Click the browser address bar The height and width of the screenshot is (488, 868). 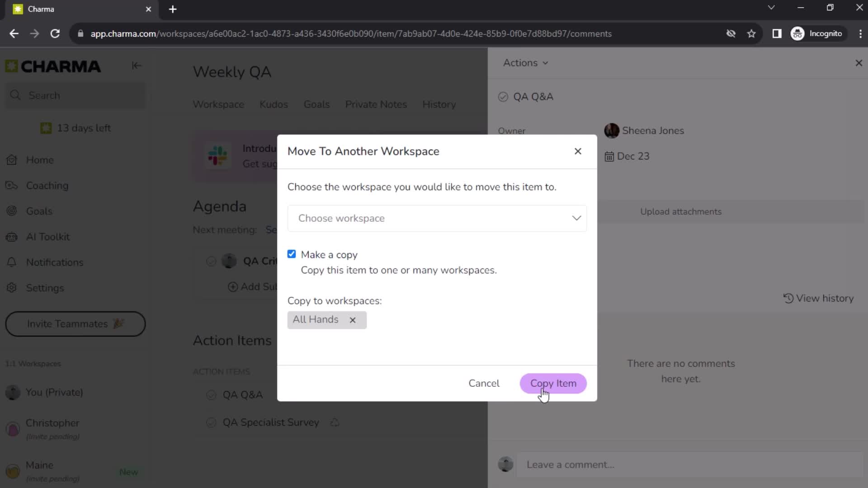pos(350,34)
